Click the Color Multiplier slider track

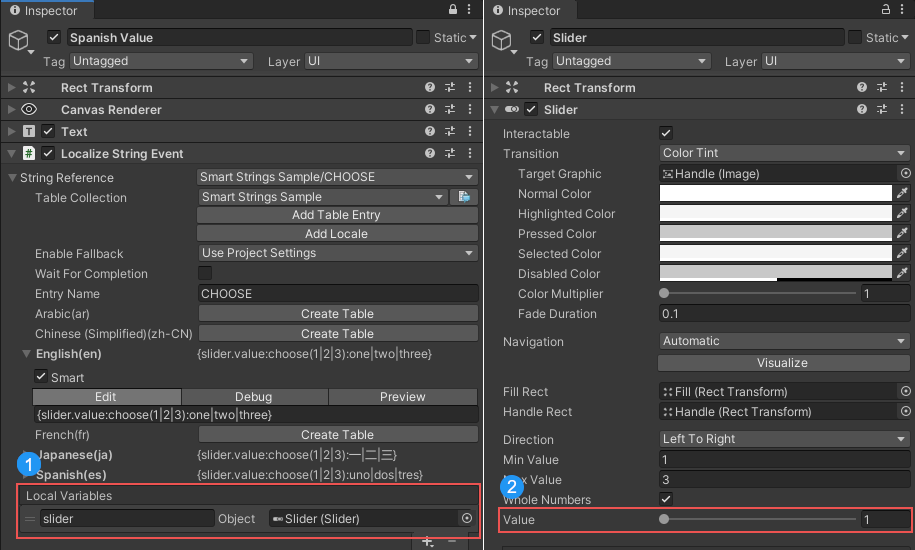[758, 294]
